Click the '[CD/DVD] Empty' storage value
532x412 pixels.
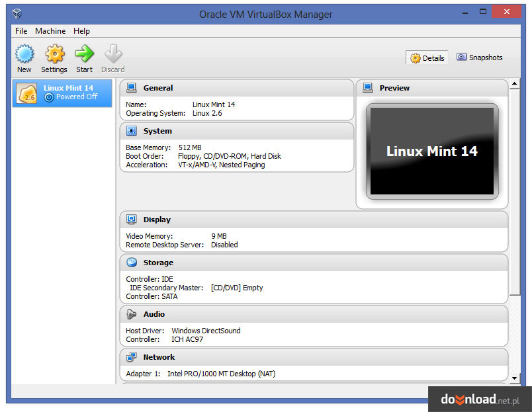coord(237,288)
